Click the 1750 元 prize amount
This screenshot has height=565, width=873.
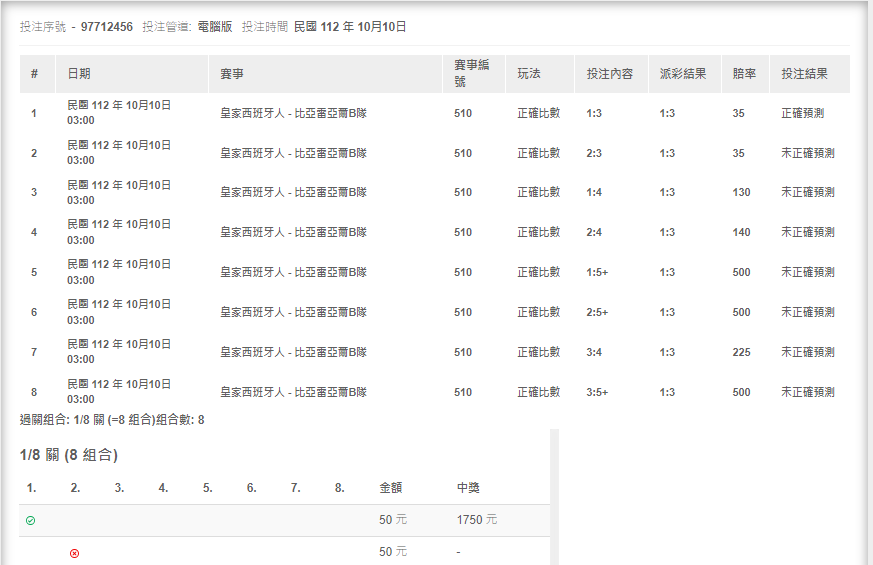pyautogui.click(x=477, y=520)
